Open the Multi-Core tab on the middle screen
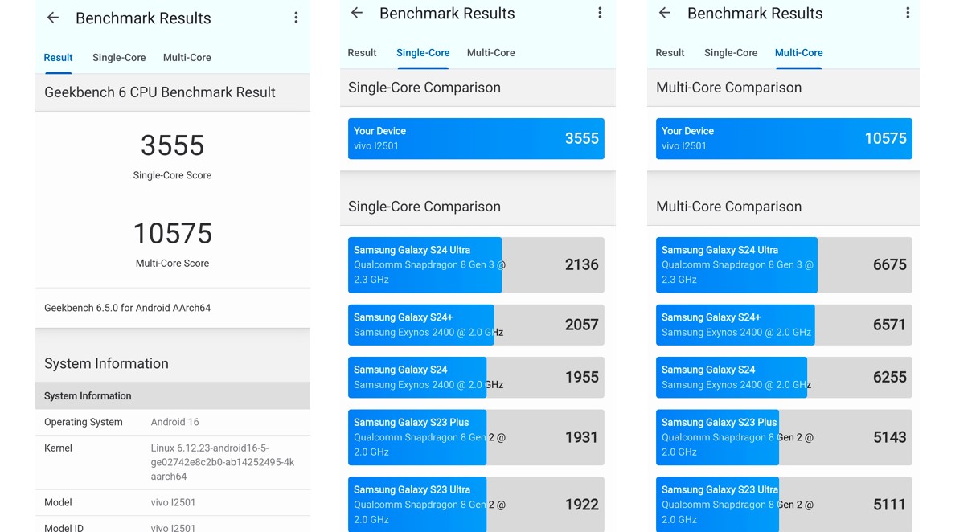980x532 pixels. (490, 52)
